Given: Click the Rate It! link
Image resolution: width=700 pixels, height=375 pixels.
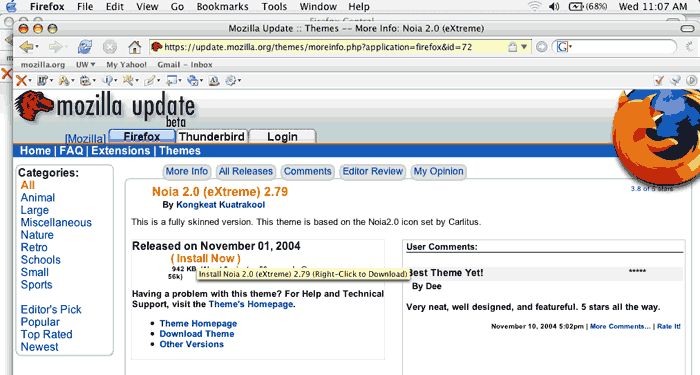Looking at the screenshot, I should 669,326.
